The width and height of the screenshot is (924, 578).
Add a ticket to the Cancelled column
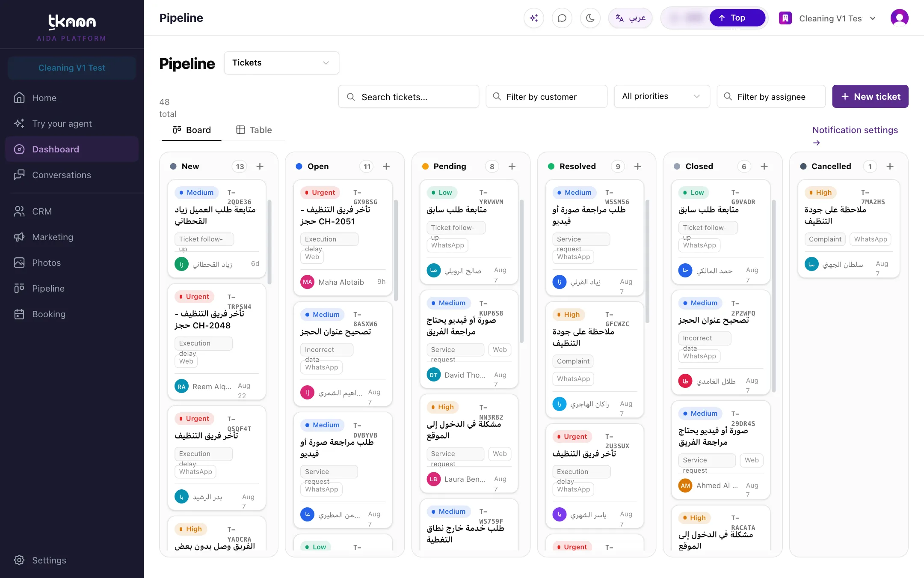[890, 167]
